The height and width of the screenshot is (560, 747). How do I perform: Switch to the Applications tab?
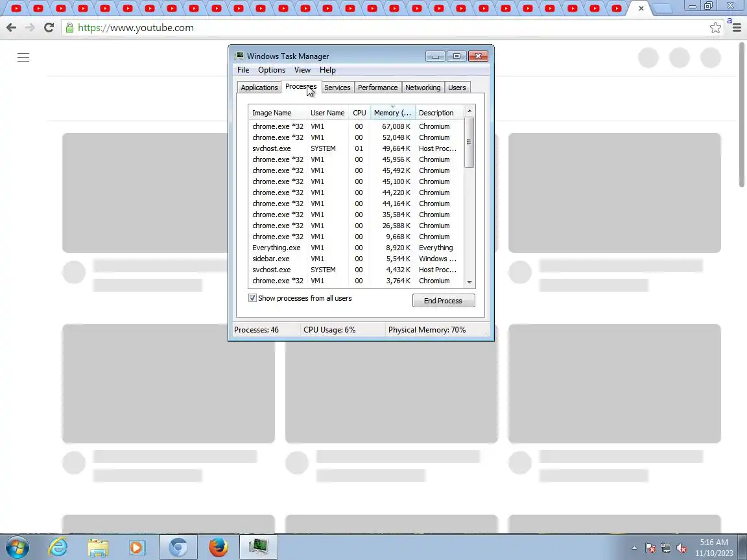(259, 87)
